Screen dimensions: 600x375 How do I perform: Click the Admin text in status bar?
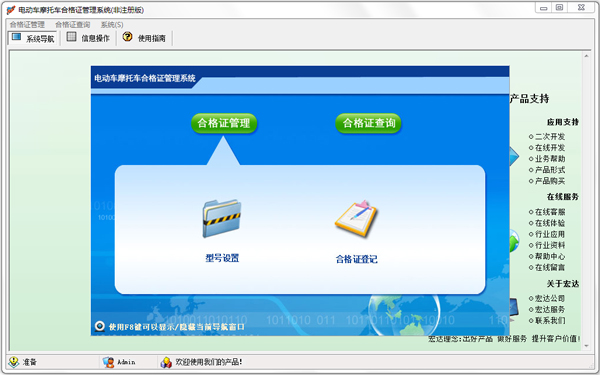pyautogui.click(x=126, y=362)
